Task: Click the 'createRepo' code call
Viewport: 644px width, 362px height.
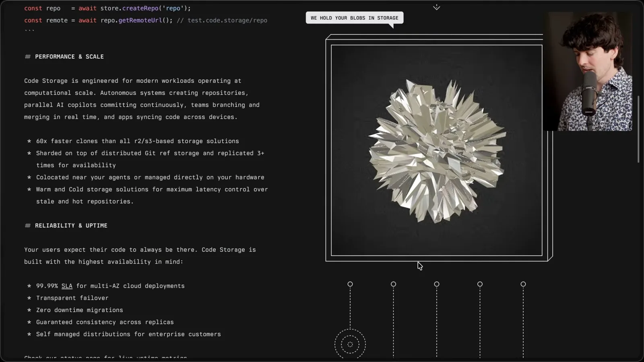Action: tap(140, 8)
